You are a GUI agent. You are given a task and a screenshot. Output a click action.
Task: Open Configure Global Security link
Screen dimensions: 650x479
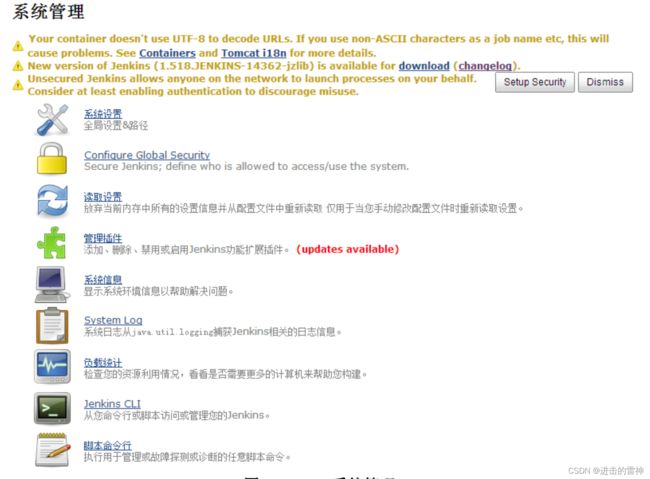(x=147, y=155)
